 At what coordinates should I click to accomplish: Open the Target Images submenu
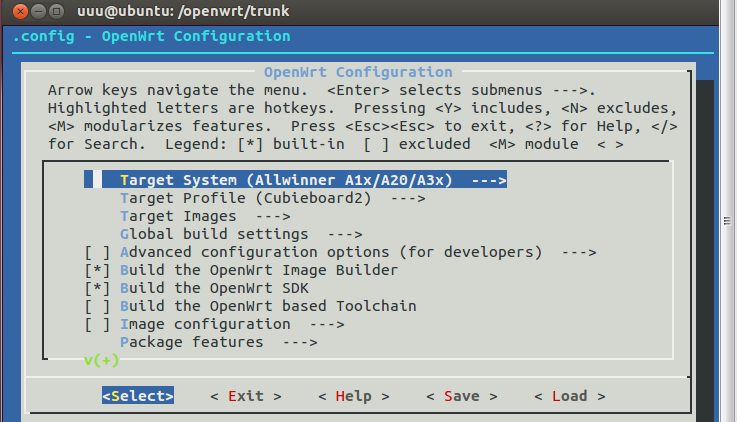pyautogui.click(x=205, y=216)
